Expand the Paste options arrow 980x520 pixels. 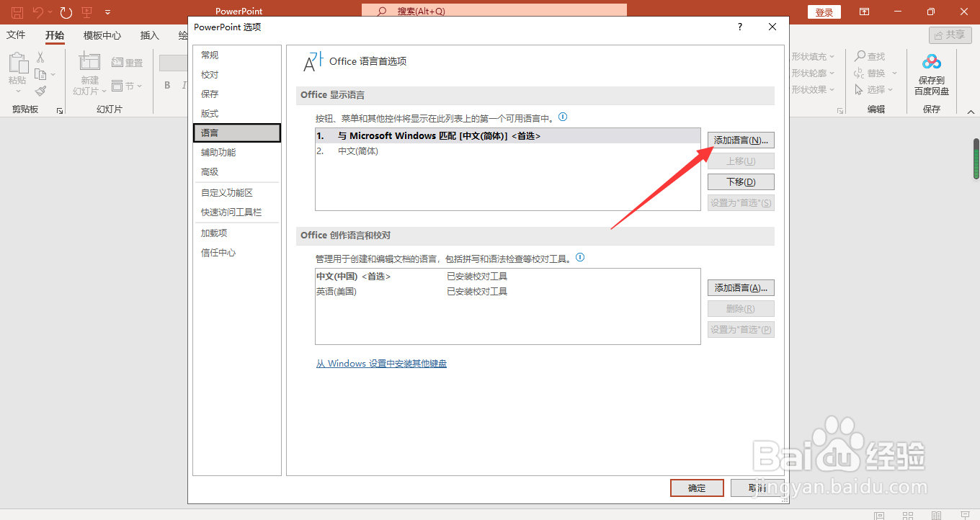tap(18, 91)
